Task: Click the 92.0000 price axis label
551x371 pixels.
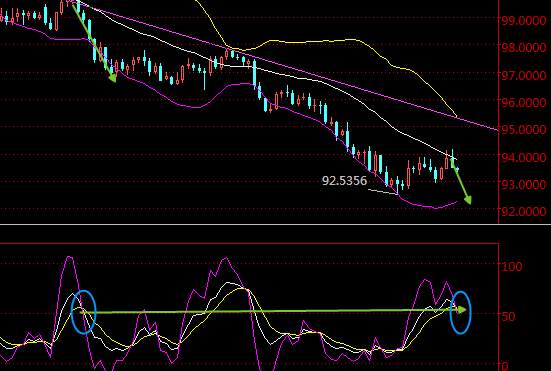Action: click(524, 211)
